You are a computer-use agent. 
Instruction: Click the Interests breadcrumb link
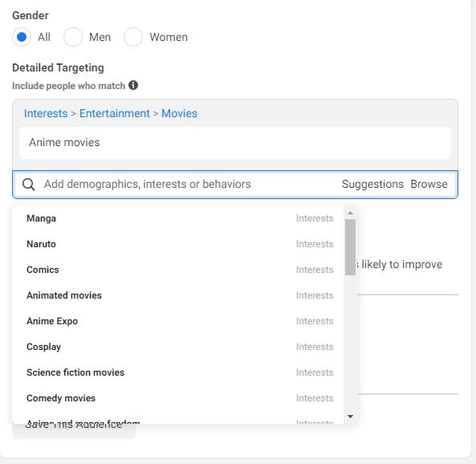pyautogui.click(x=46, y=113)
